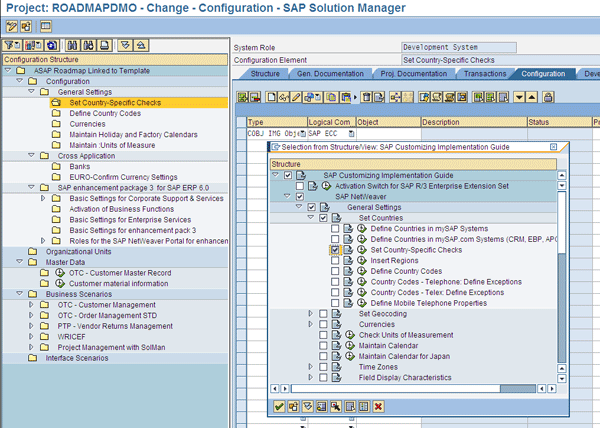Expand the WRICEF folder

(31, 337)
